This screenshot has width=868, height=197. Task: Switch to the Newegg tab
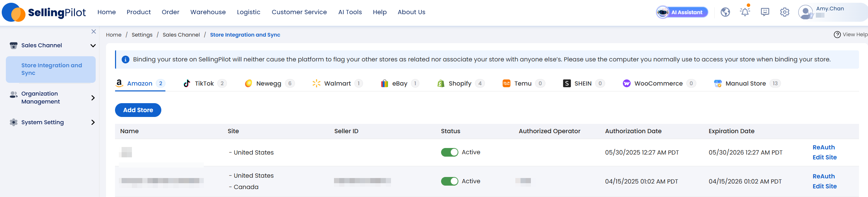pyautogui.click(x=269, y=83)
